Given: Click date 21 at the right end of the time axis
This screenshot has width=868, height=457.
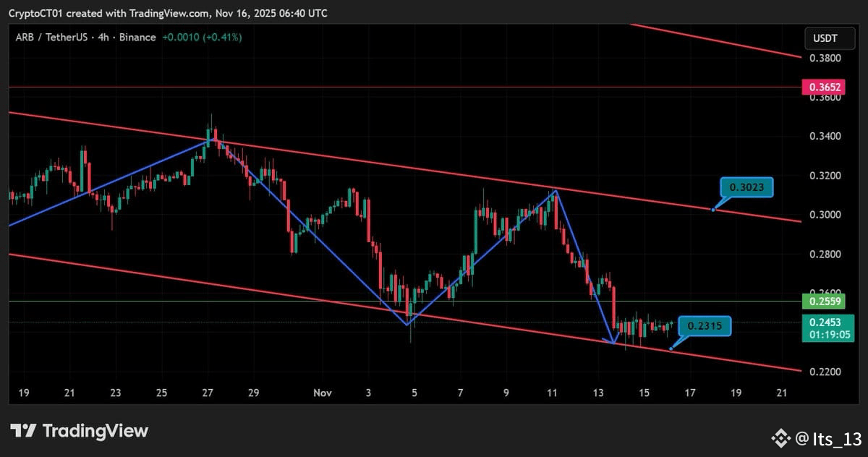Looking at the screenshot, I should pos(781,393).
